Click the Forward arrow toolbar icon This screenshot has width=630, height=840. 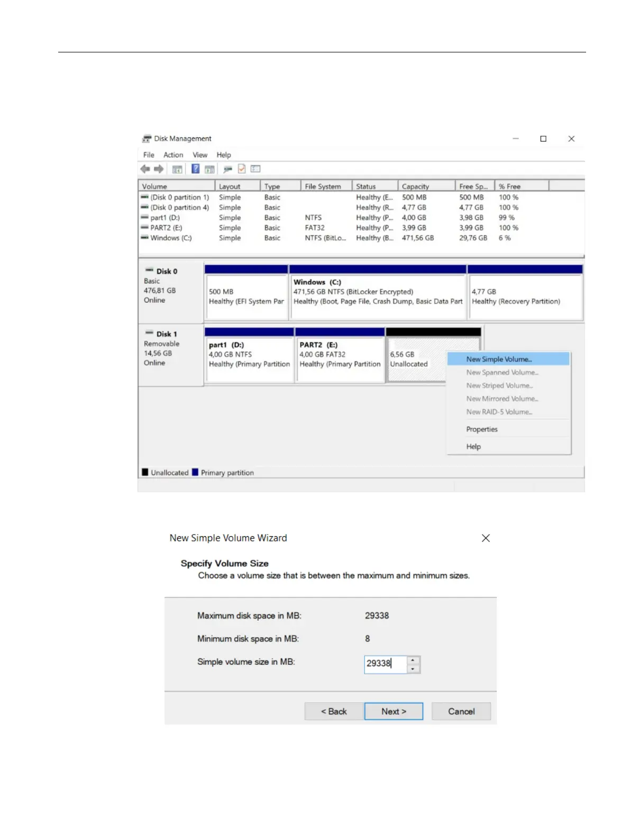[159, 169]
